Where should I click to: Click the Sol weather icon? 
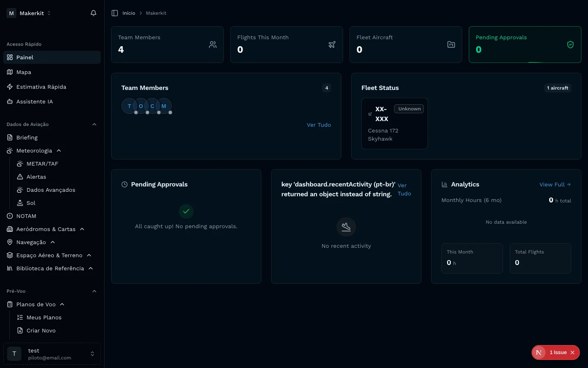[19, 203]
